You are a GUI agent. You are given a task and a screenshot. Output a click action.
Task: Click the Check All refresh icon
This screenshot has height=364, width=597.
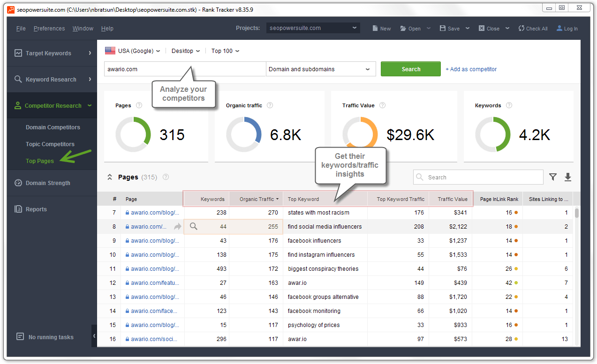pyautogui.click(x=521, y=28)
